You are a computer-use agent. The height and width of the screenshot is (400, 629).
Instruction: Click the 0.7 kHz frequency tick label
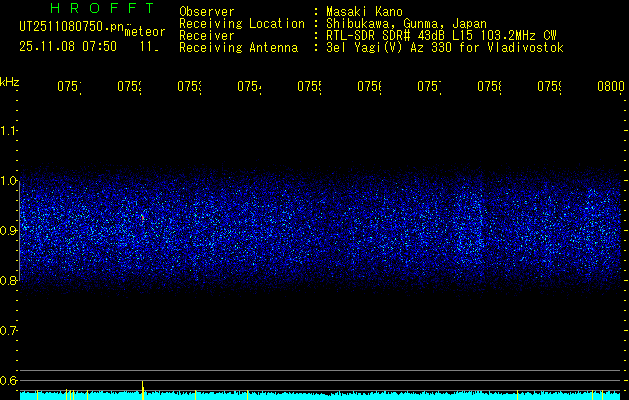[8, 331]
